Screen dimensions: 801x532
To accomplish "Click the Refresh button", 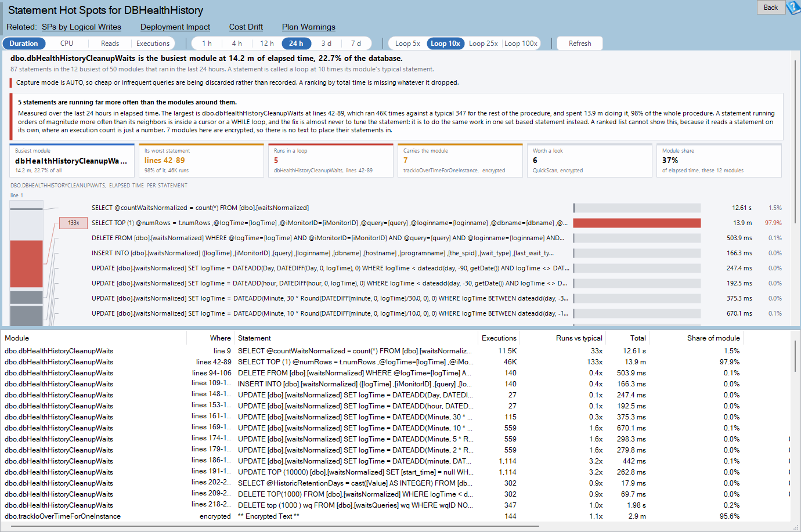I will (x=580, y=44).
